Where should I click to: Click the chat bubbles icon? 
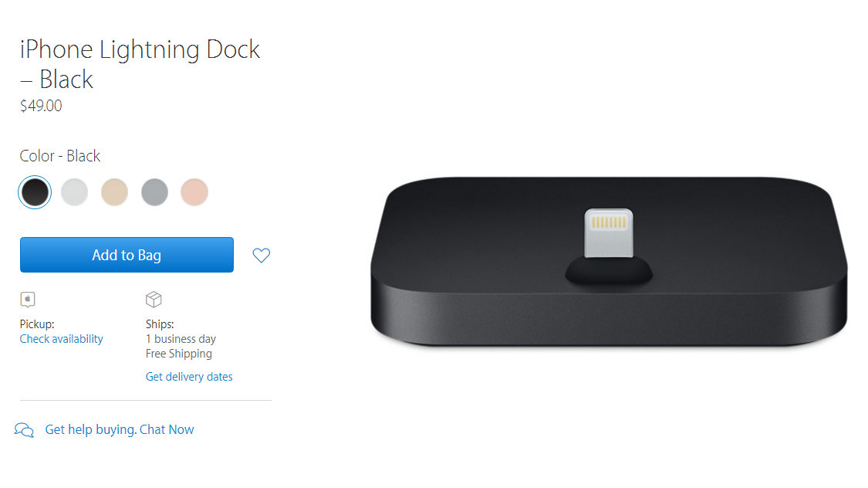pos(24,430)
